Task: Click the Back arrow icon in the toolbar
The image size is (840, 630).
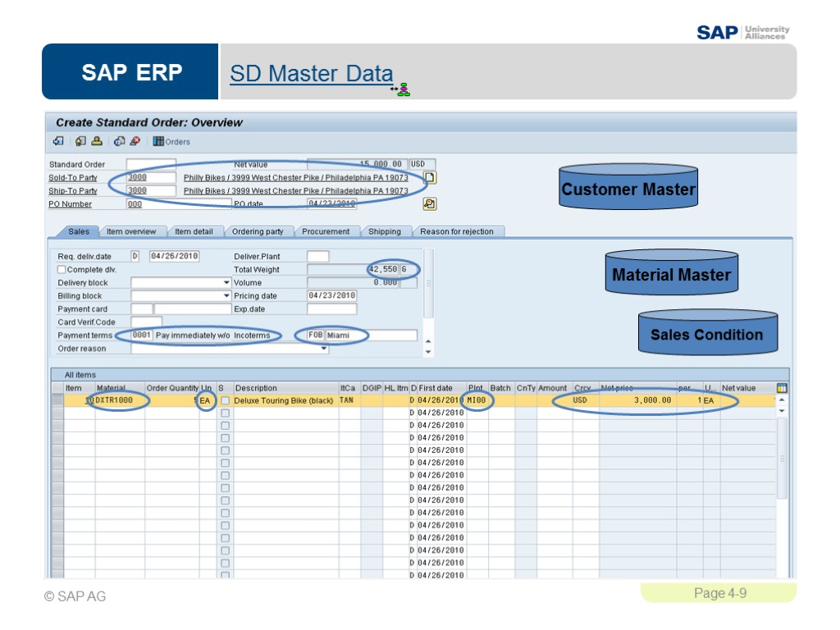Action: tap(57, 141)
